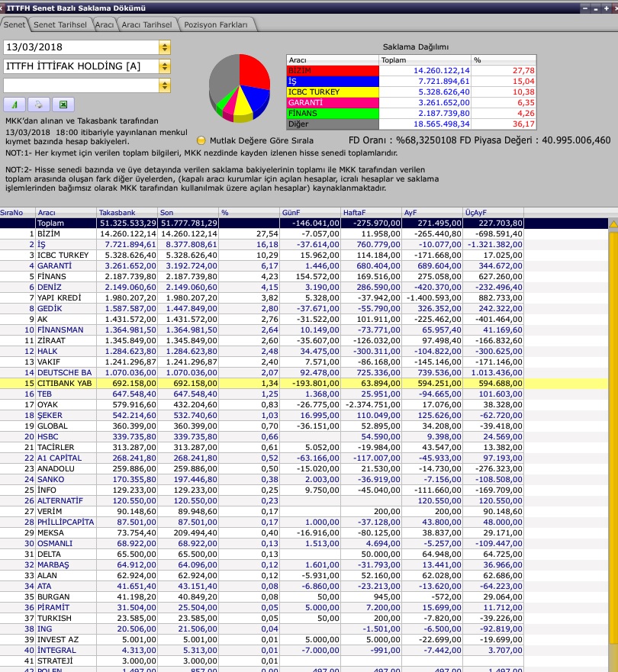
Task: Click the pie chart in Saklama Dağılımı
Action: 240,88
